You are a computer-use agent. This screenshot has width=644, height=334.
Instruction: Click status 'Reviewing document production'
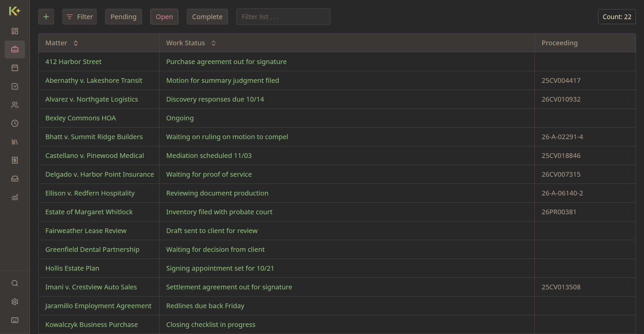(217, 193)
